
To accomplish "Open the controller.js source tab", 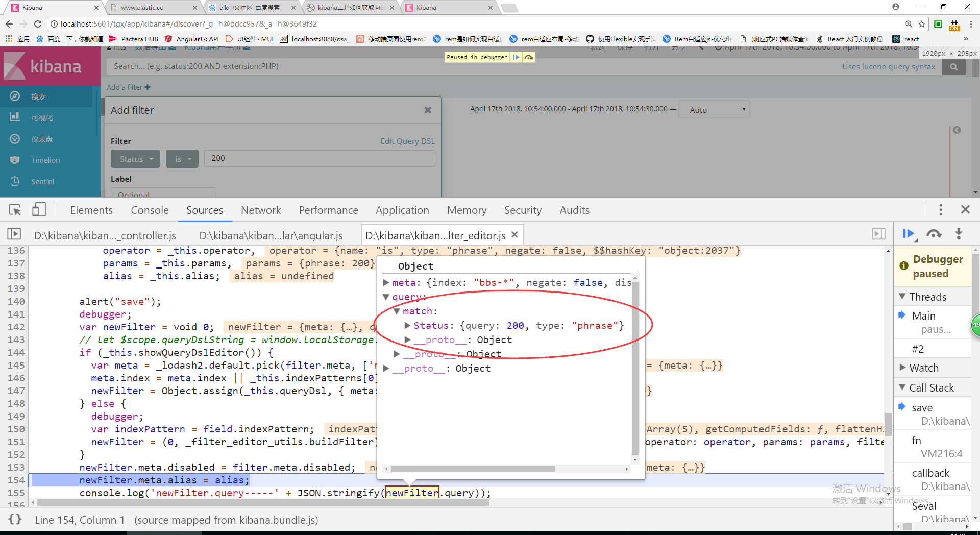I will 105,235.
